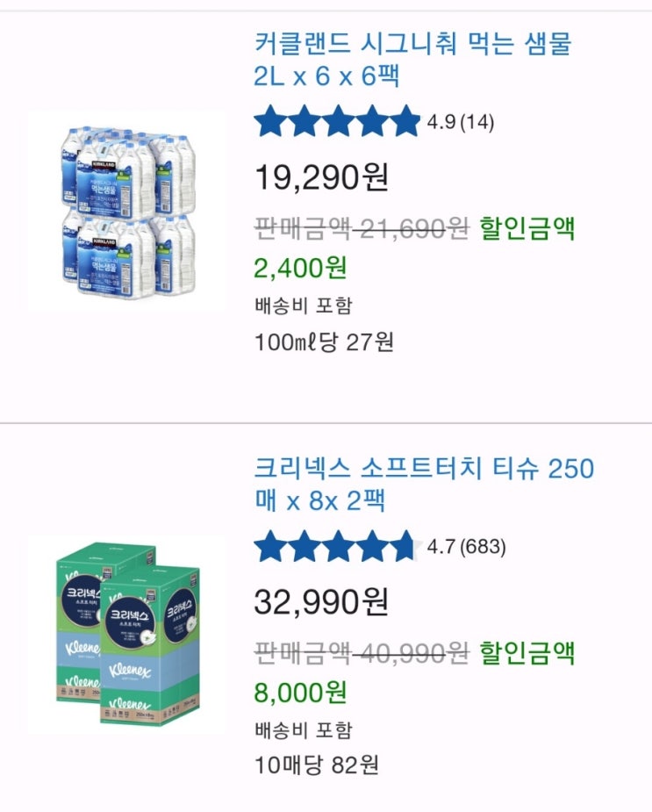Click the 32,990원 price of the tissues

(x=321, y=601)
